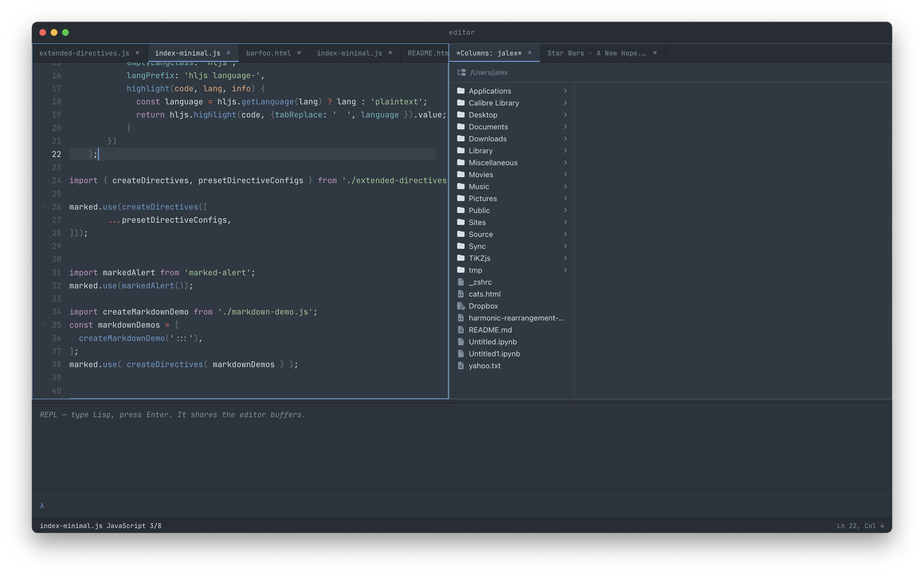
Task: Select the Miscellaneous folder name
Action: click(x=493, y=162)
